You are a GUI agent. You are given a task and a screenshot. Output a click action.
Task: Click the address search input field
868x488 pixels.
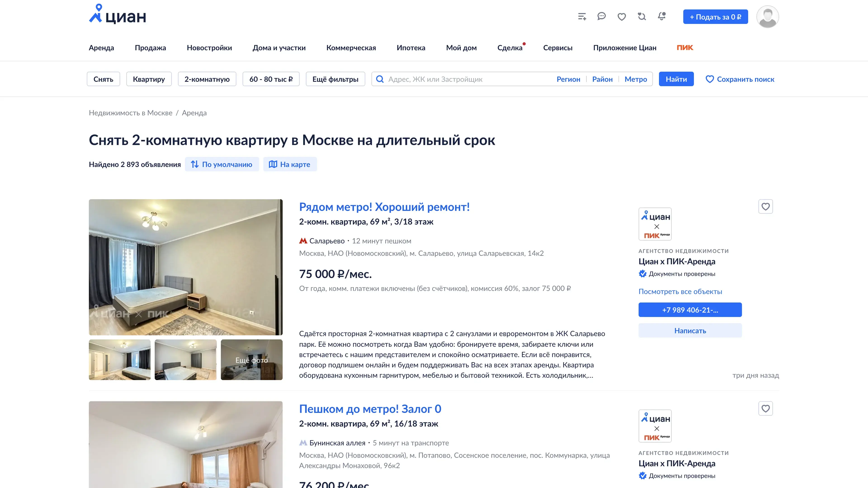click(x=468, y=79)
